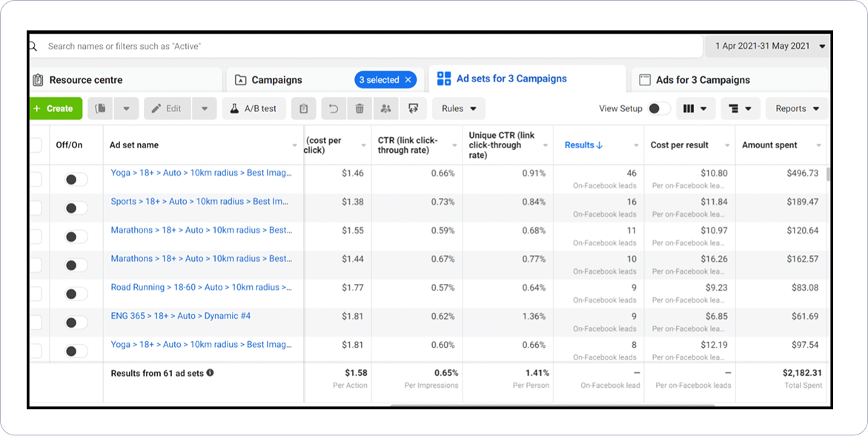Open the Reports dropdown menu
This screenshot has width=868, height=436.
point(797,108)
